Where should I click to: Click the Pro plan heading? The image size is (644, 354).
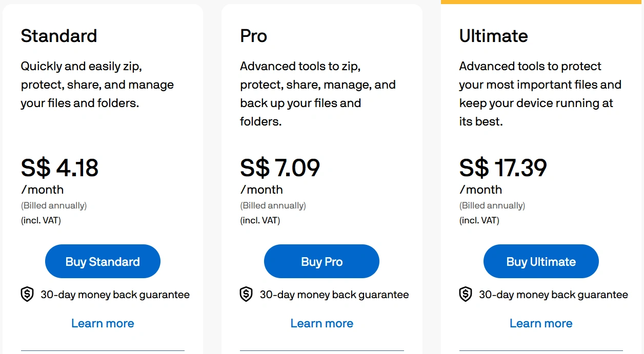click(x=253, y=36)
